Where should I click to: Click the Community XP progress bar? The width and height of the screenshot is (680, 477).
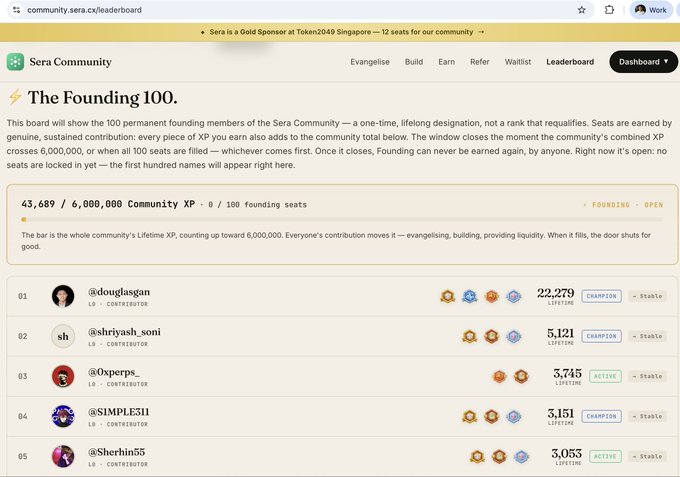(x=342, y=220)
